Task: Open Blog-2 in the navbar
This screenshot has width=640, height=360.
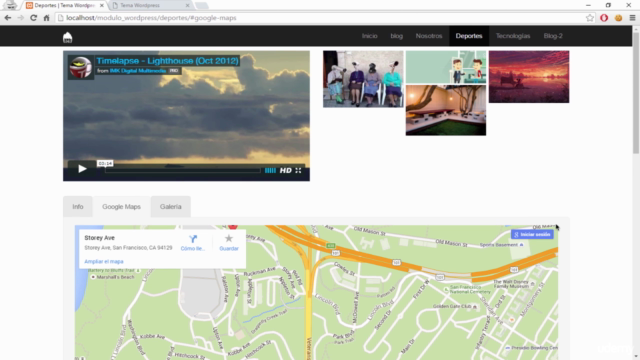Action: point(553,36)
